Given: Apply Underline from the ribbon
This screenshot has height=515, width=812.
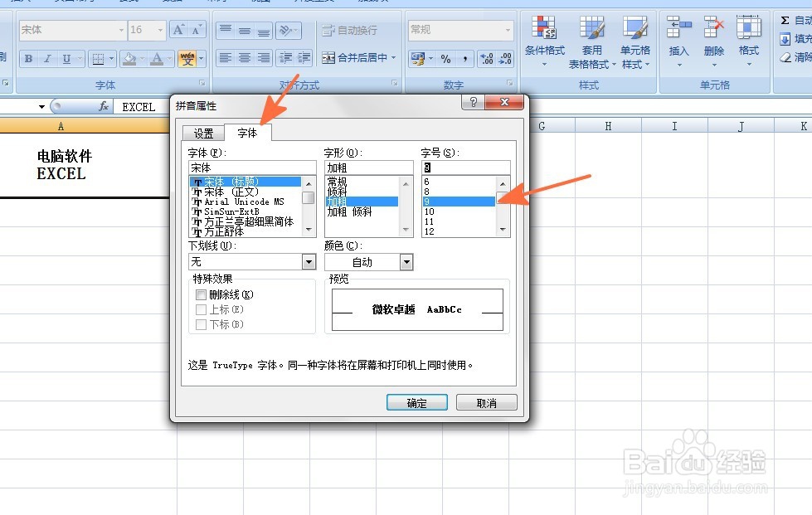Looking at the screenshot, I should coord(67,59).
